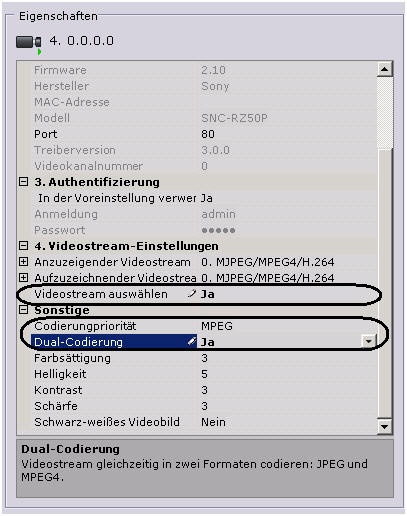This screenshot has width=407, height=516.
Task: Click the camera icon next to 4. 0.0.0.0
Action: pyautogui.click(x=29, y=43)
